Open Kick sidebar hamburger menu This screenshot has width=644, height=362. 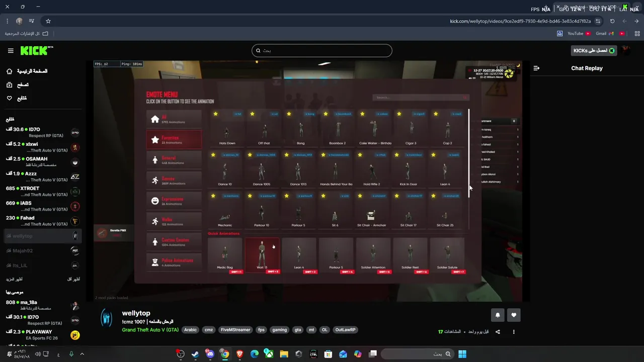[x=11, y=50]
